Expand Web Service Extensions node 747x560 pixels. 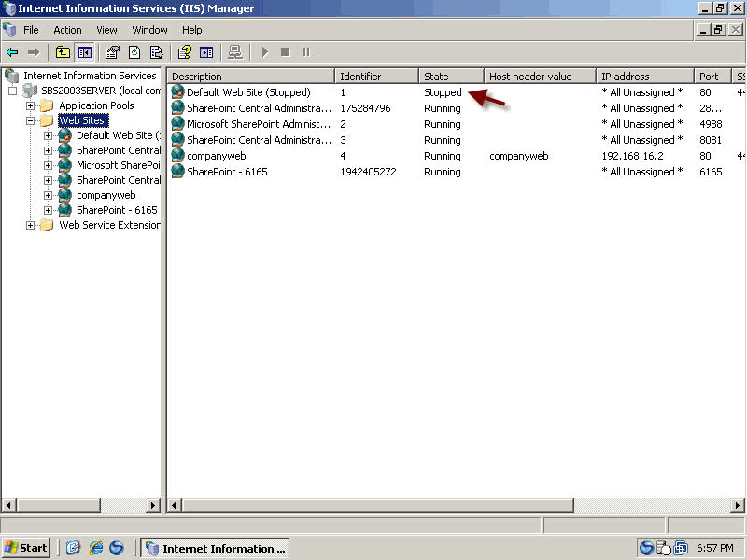[30, 225]
